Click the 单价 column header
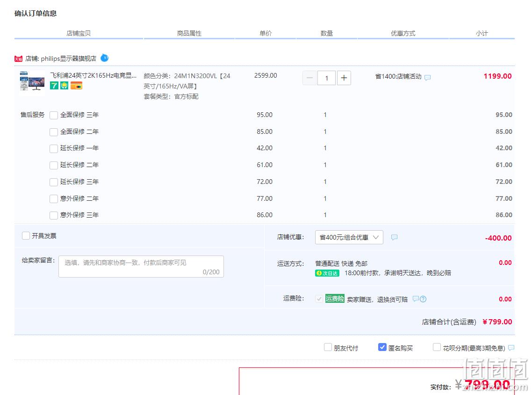 [x=266, y=33]
